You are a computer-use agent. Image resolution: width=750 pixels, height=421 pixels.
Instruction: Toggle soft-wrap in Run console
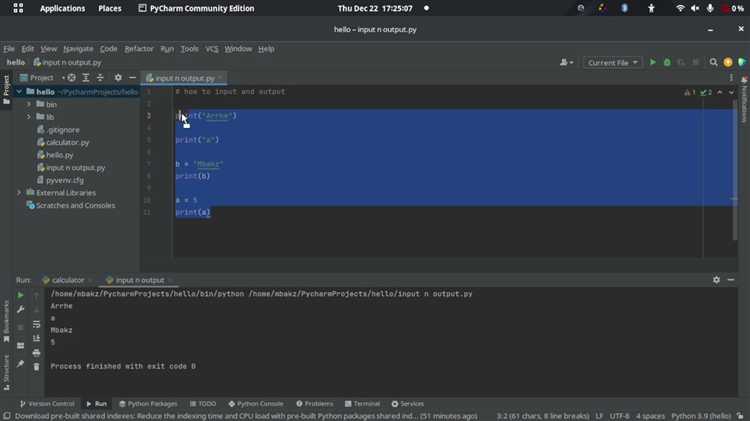[36, 324]
